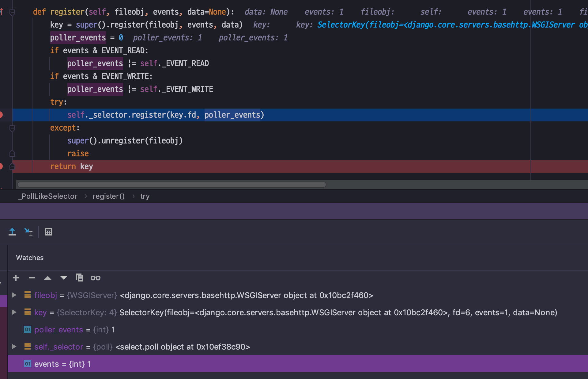This screenshot has width=588, height=379.
Task: Move selected watch up with arrow icon
Action: (x=48, y=278)
